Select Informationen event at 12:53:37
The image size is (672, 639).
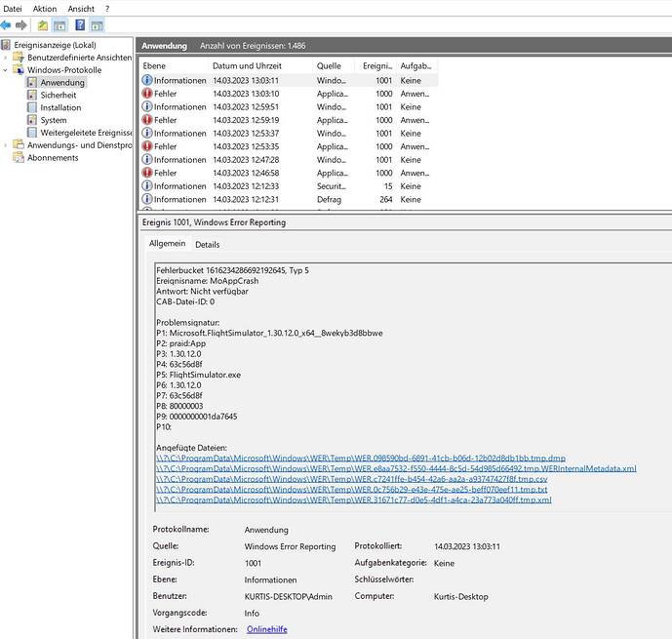tap(290, 134)
